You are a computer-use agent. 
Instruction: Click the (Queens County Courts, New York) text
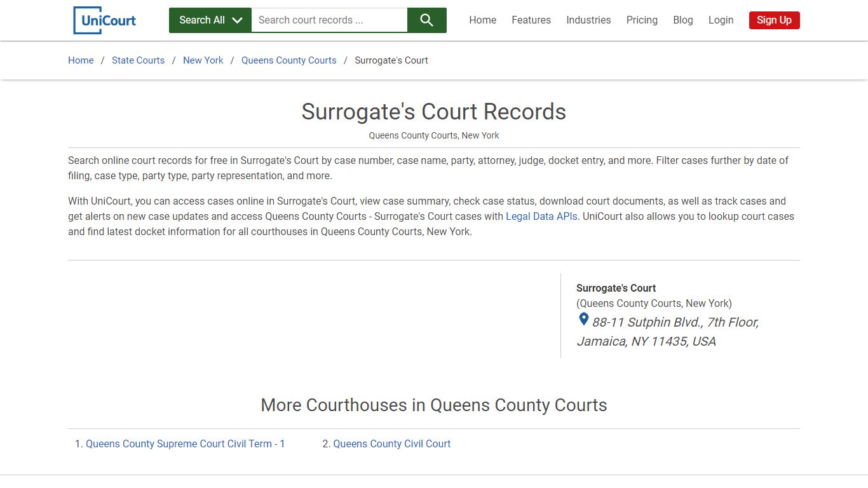pyautogui.click(x=654, y=304)
